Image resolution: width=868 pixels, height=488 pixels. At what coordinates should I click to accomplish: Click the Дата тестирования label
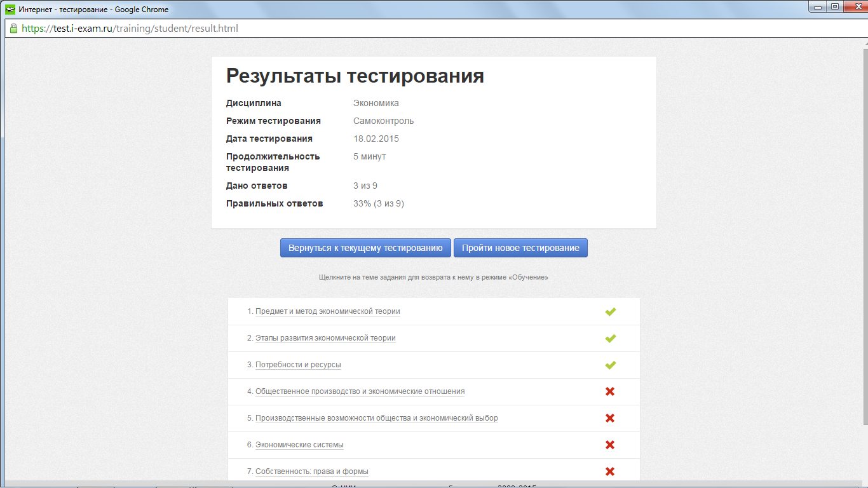tap(269, 139)
